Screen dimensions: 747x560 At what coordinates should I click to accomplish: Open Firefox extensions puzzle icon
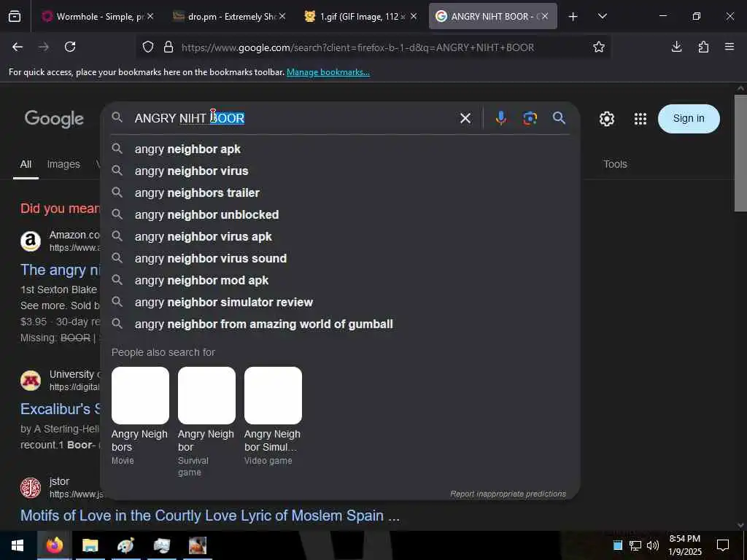[x=703, y=47]
